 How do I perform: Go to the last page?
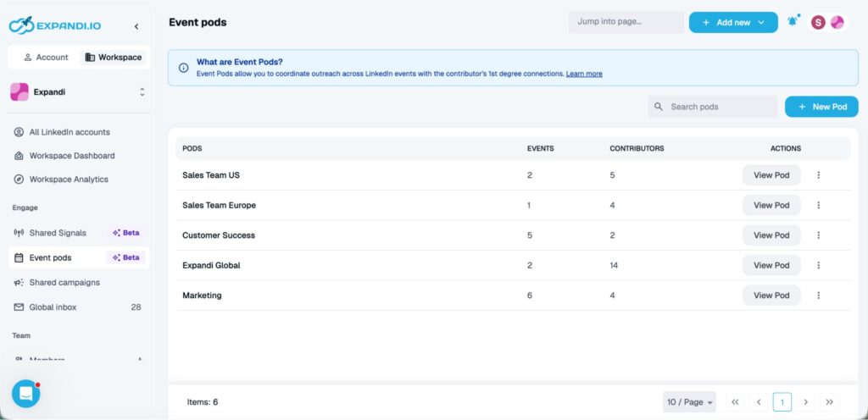tap(829, 401)
